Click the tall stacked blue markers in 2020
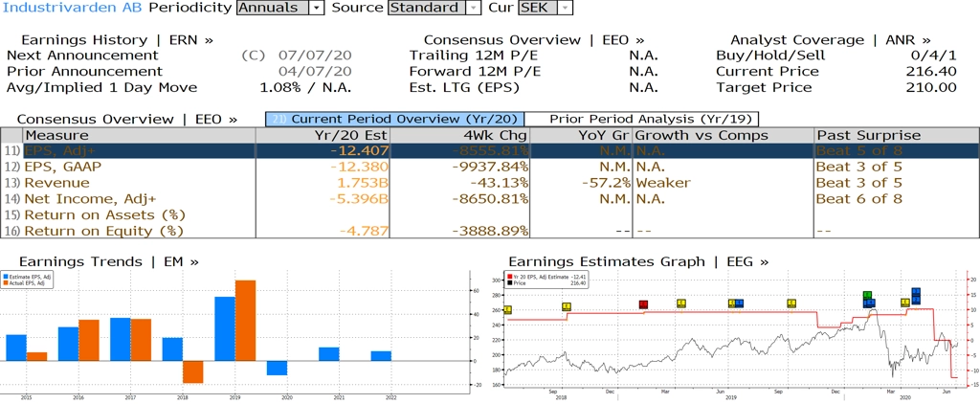980x404 pixels. click(916, 296)
